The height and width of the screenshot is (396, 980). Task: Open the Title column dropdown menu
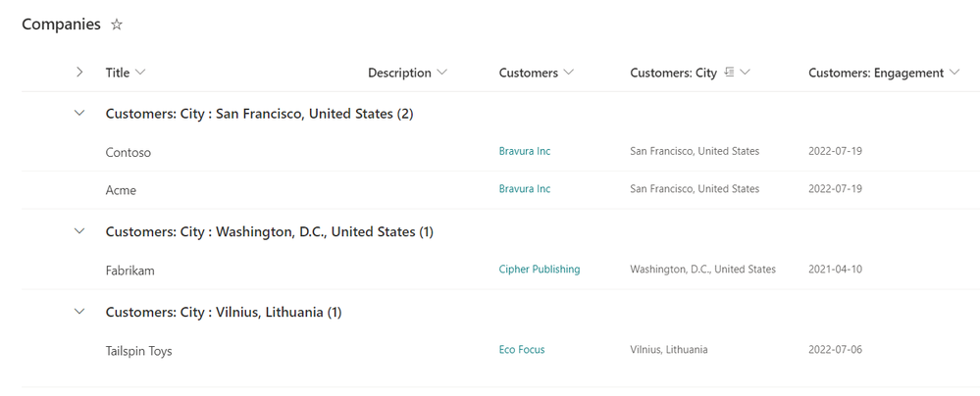(x=140, y=73)
